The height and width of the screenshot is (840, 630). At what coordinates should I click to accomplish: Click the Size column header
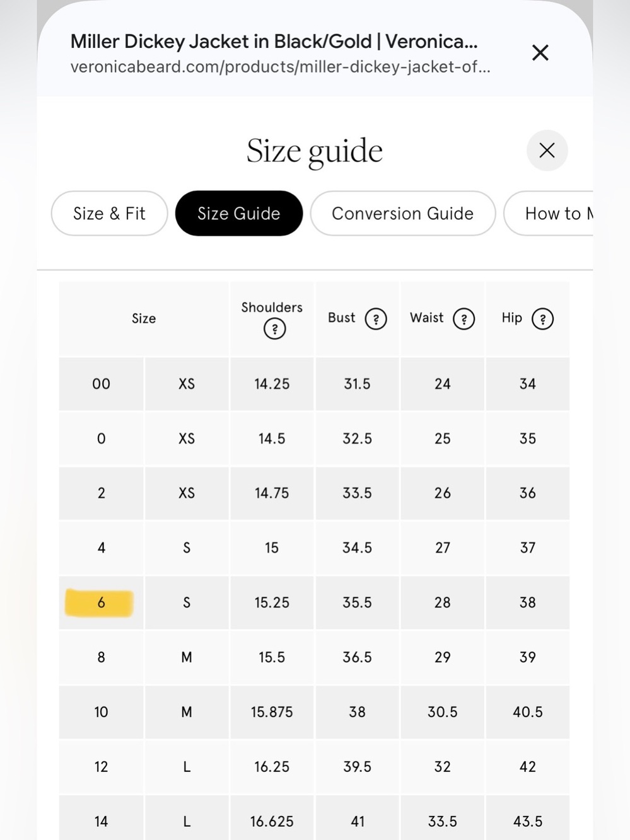[144, 319]
